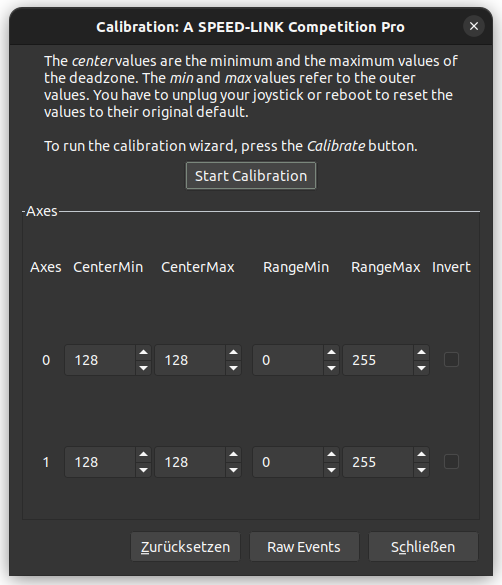
Task: Decrease CenterMin value for axis 1
Action: (x=143, y=470)
